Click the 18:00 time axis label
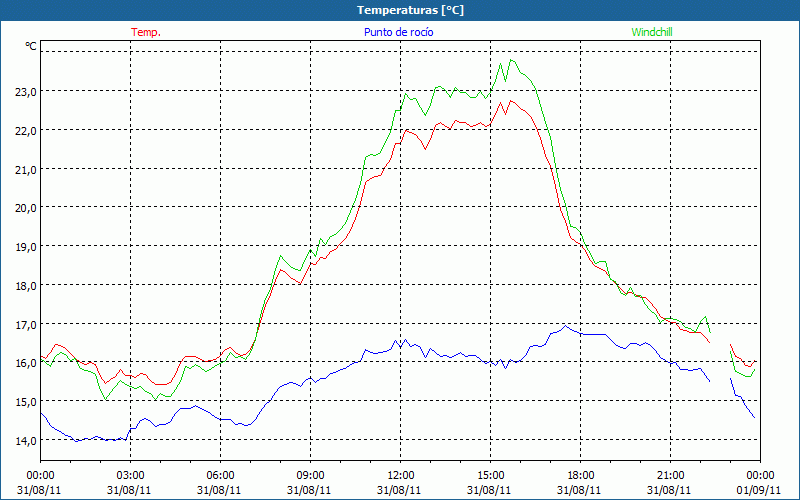 tap(581, 476)
